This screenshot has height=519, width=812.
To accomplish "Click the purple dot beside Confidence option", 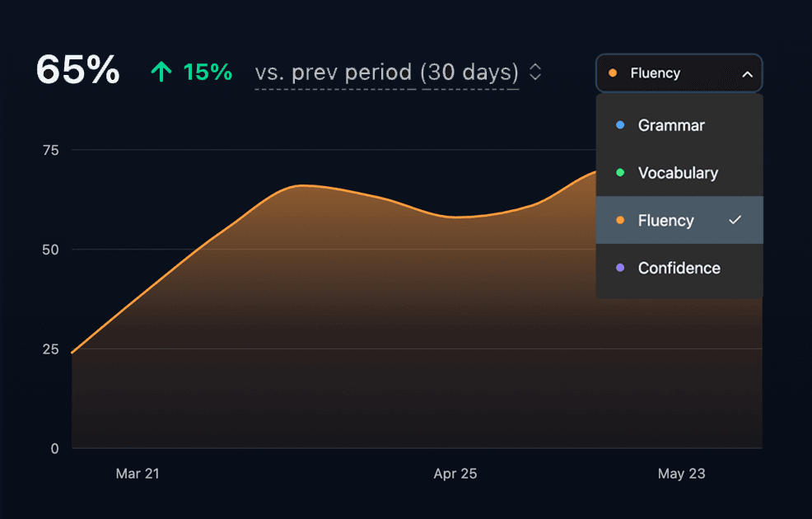I will click(618, 268).
